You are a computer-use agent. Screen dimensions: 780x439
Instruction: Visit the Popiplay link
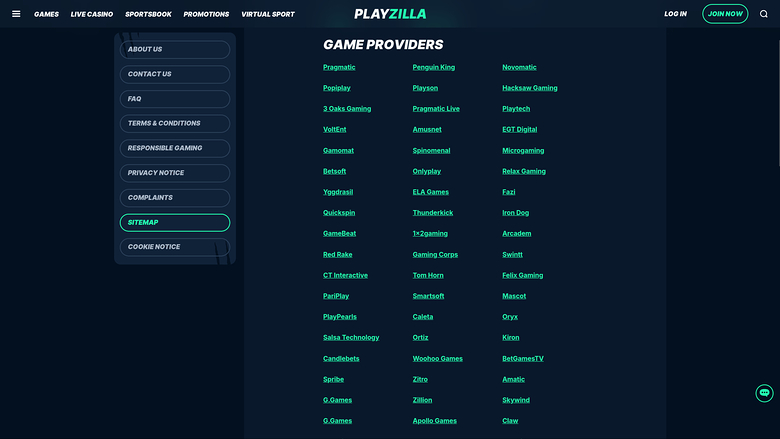coord(336,88)
